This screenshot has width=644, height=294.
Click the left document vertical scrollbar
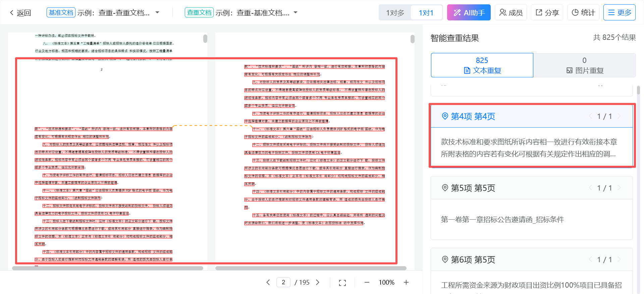205,39
